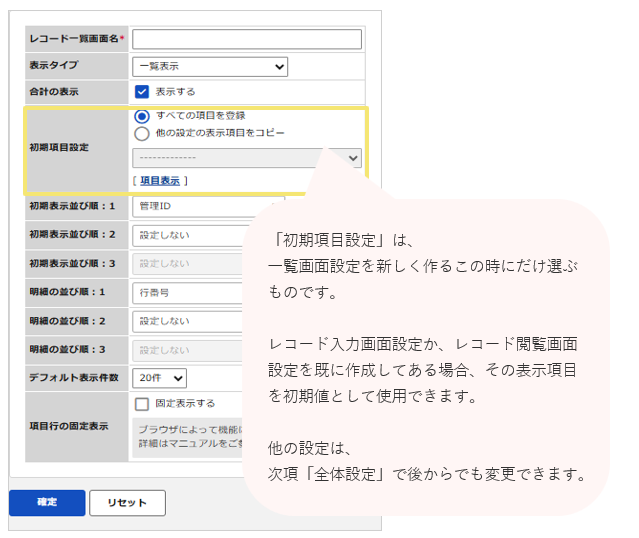This screenshot has height=538, width=639.
Task: Click the デフォルト表示件数 row label
Action: (74, 378)
